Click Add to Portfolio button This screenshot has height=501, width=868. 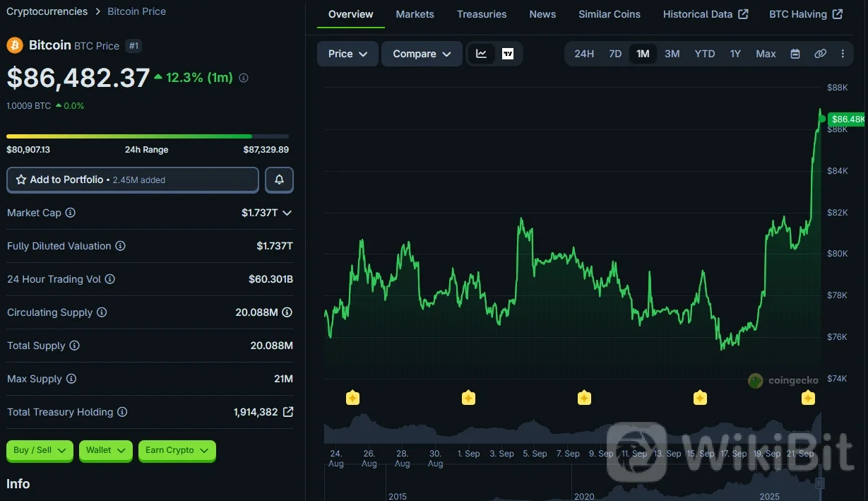click(x=133, y=179)
